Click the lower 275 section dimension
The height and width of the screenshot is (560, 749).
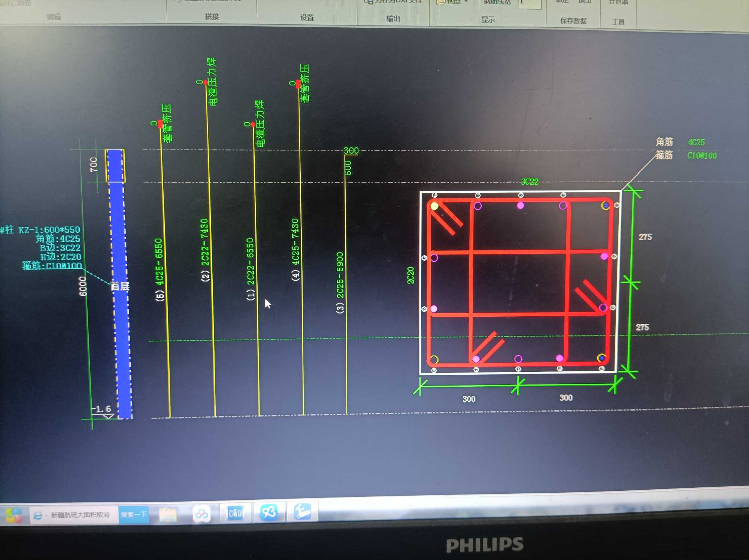643,327
